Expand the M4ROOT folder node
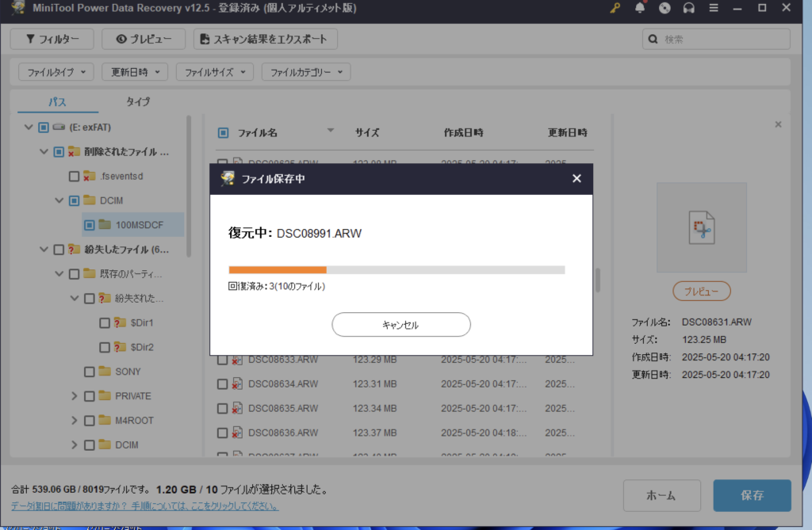Image resolution: width=812 pixels, height=530 pixels. [x=74, y=420]
